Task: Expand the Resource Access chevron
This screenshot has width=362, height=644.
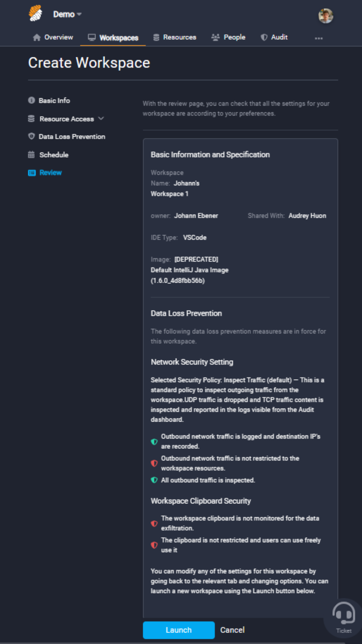Action: coord(101,118)
